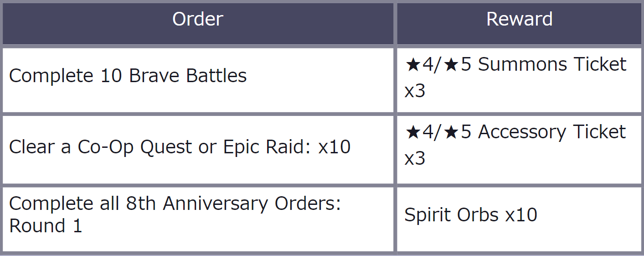Viewport: 644px width, 256px height.
Task: Click the ★5 star in Summons Ticket reward
Action: pos(453,65)
